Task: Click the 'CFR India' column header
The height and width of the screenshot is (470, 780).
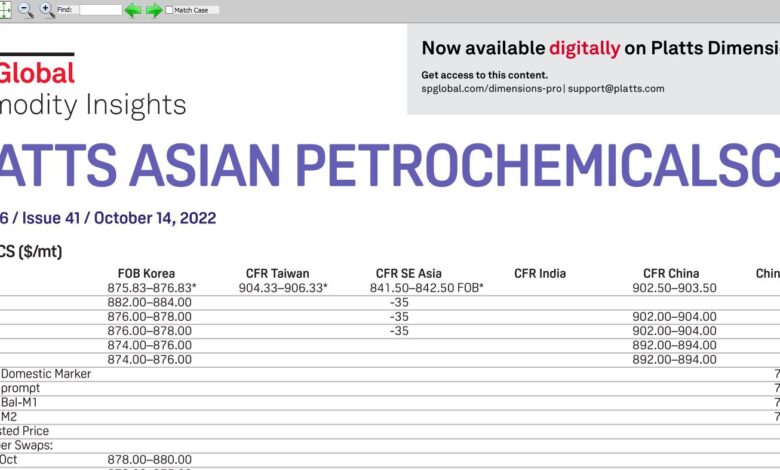Action: [540, 274]
